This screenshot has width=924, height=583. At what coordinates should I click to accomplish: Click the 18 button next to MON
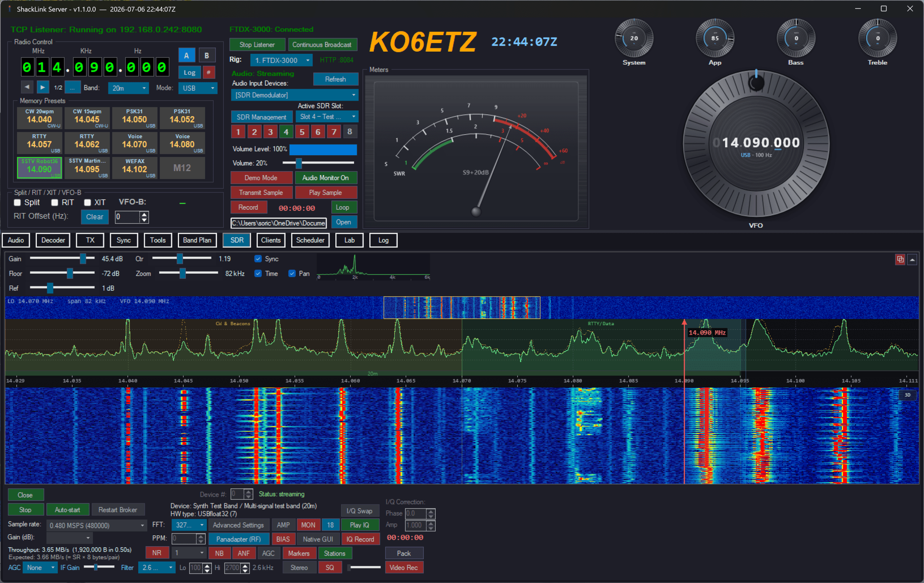[330, 525]
